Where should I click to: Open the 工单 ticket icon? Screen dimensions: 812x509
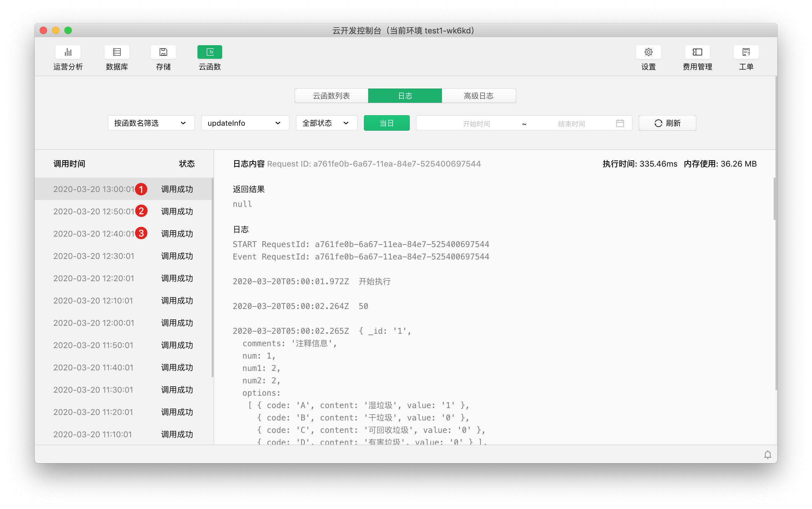[x=746, y=52]
